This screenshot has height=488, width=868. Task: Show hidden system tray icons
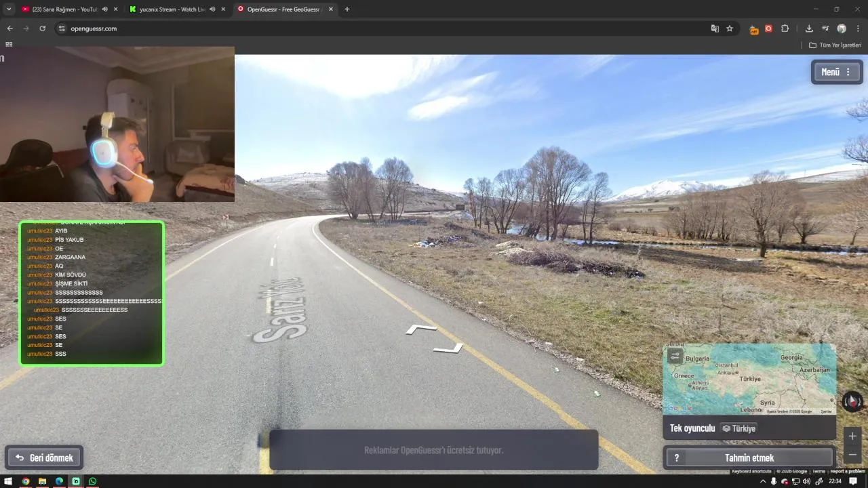coord(763,481)
